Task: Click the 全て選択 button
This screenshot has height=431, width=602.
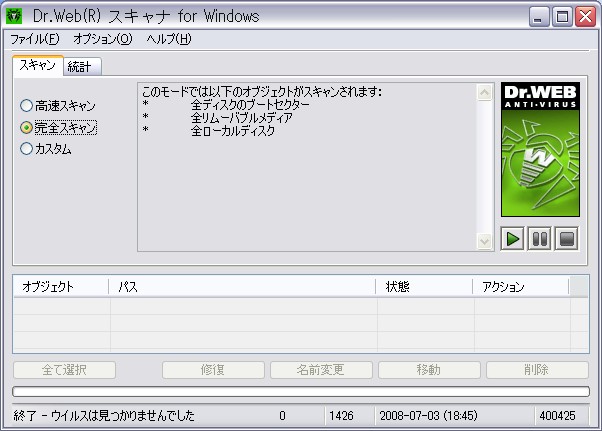Action: 64,370
